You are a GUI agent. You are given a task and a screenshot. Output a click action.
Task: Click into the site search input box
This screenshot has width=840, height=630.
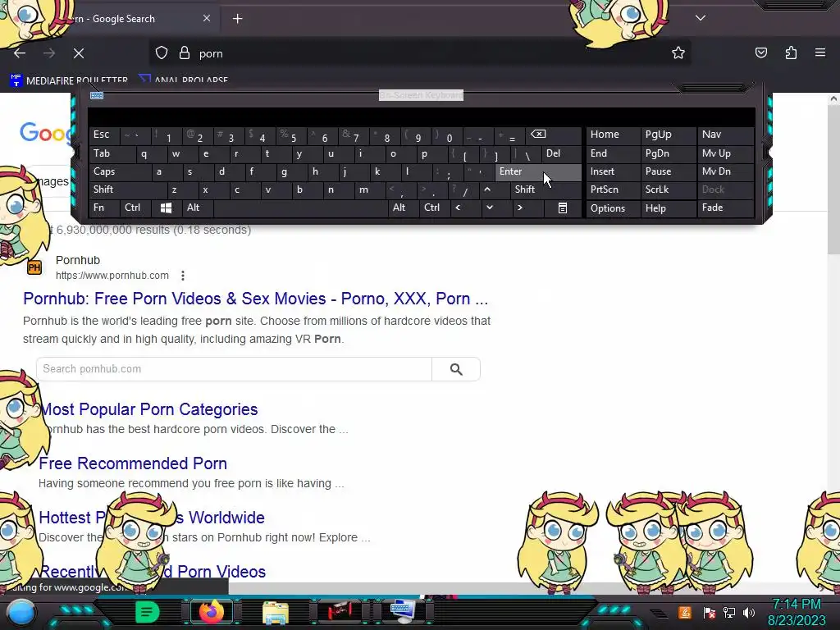point(234,369)
